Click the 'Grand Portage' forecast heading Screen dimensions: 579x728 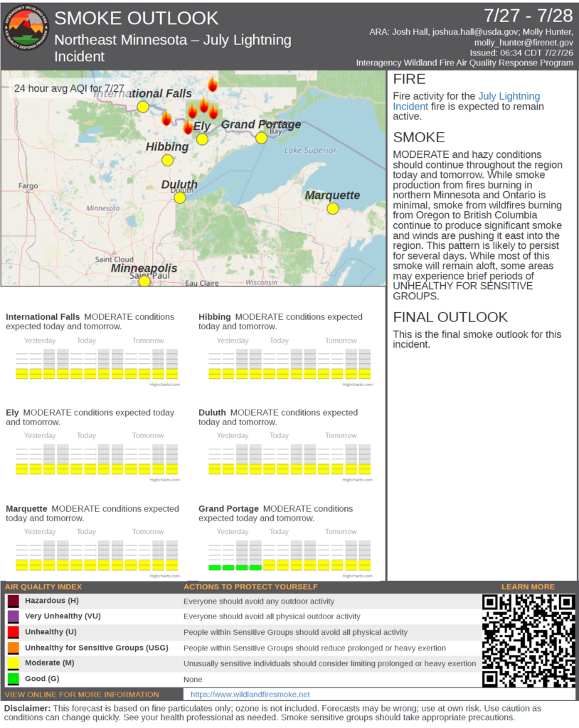pyautogui.click(x=228, y=508)
